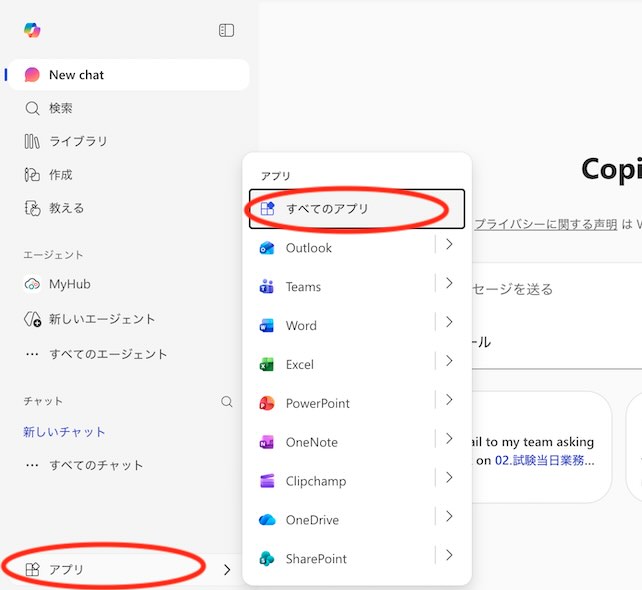Click the 新しいエージェント new agent icon
The width and height of the screenshot is (642, 590).
tap(32, 319)
